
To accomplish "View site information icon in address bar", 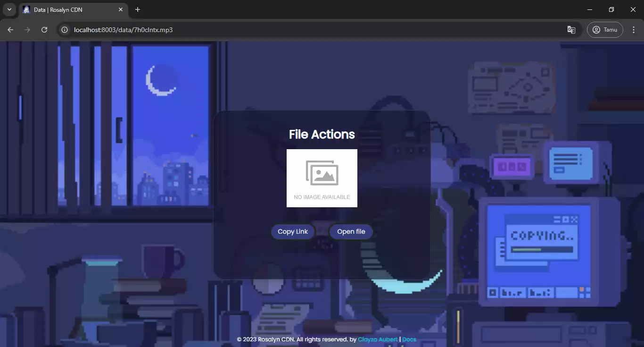I will coord(66,30).
